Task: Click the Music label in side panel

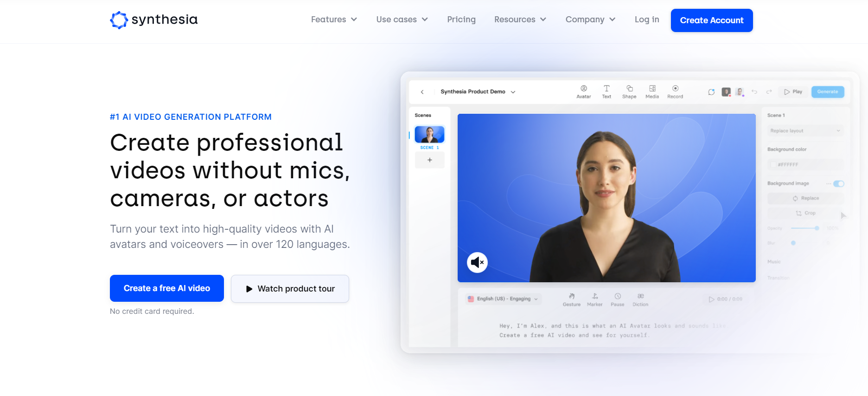Action: pyautogui.click(x=774, y=262)
